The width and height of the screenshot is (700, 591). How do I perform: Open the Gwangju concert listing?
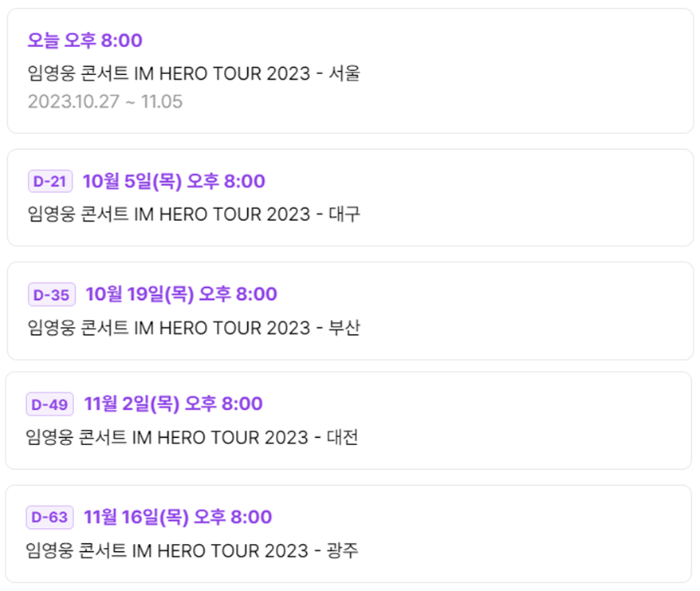pos(194,550)
